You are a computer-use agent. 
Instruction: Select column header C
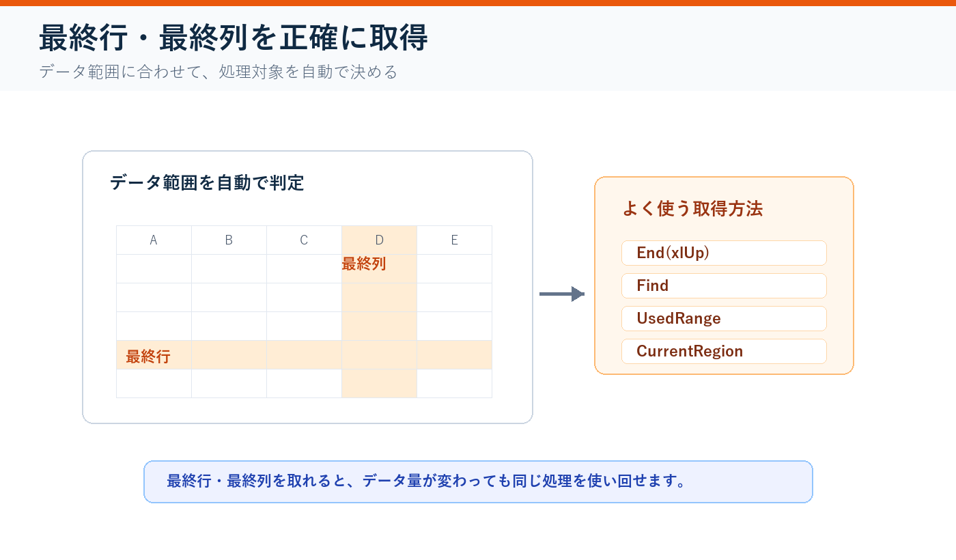[304, 240]
